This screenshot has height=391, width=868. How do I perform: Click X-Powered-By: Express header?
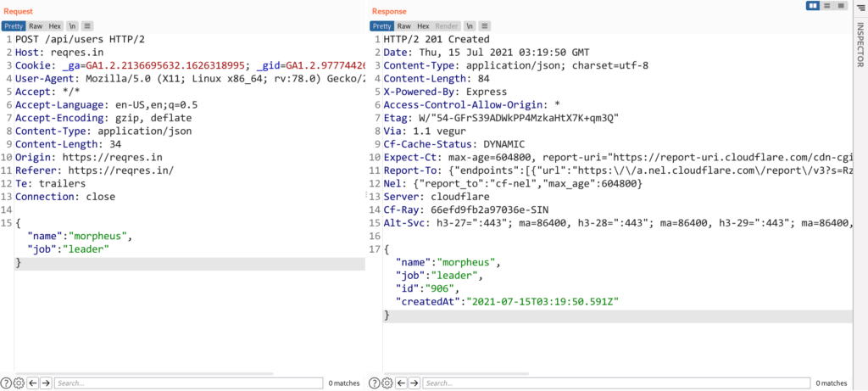[x=445, y=92]
